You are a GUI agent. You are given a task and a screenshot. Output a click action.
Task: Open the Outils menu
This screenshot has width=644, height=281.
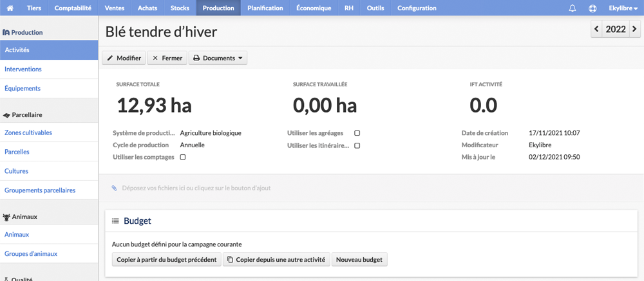(375, 8)
